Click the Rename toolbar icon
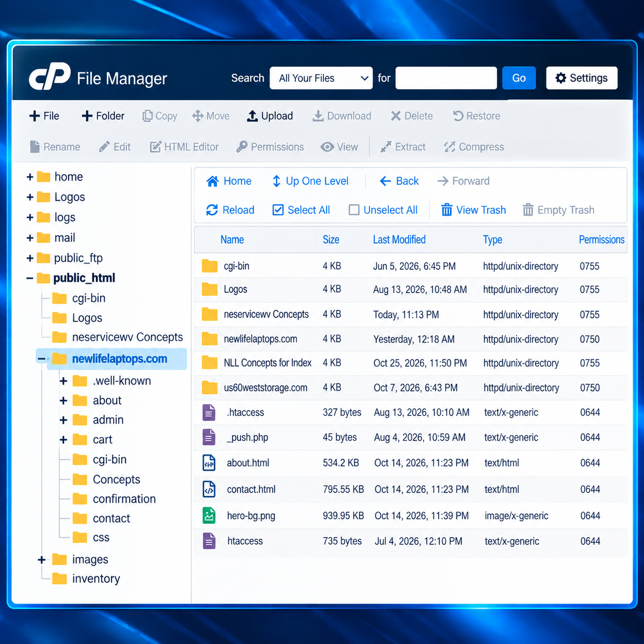This screenshot has height=644, width=644. (x=34, y=147)
